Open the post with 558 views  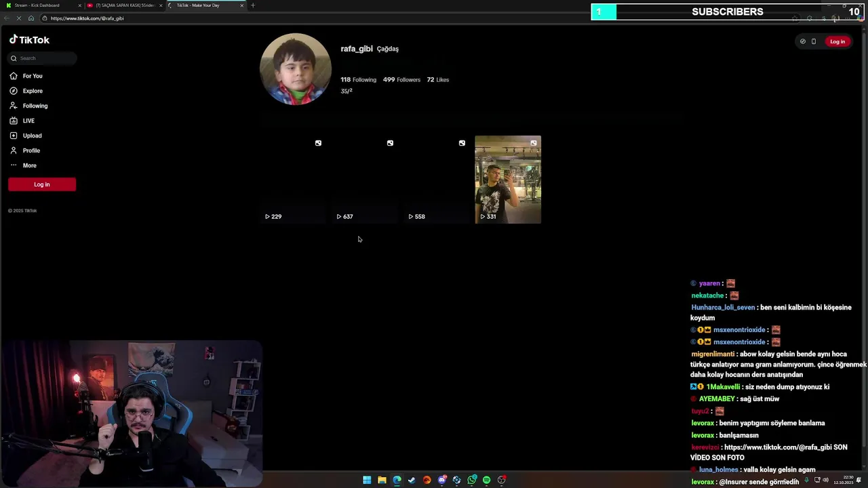(436, 180)
